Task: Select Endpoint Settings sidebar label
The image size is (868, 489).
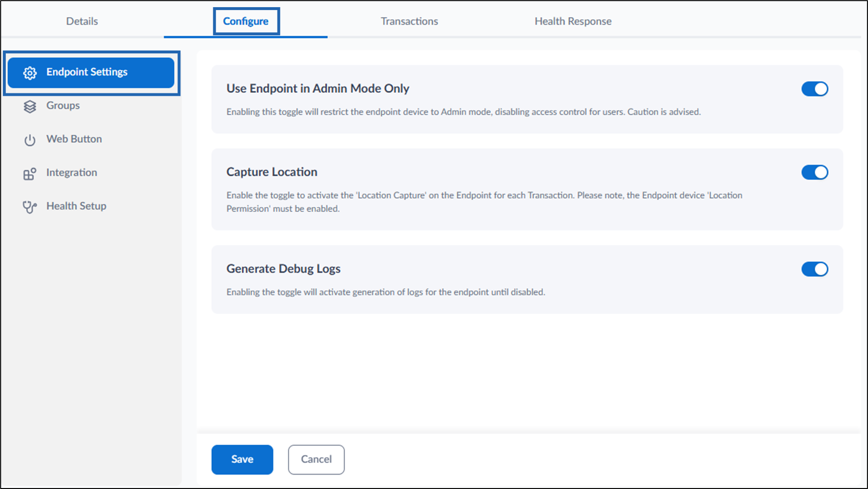Action: click(x=87, y=72)
